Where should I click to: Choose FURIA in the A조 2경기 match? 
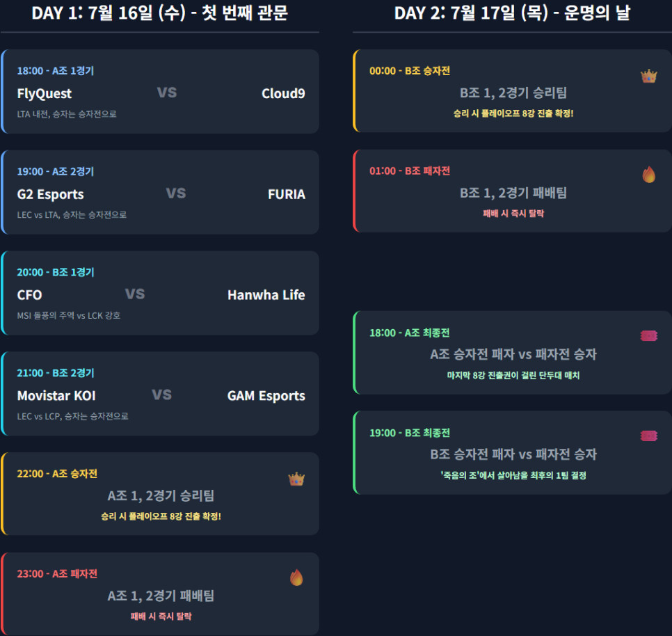point(286,194)
